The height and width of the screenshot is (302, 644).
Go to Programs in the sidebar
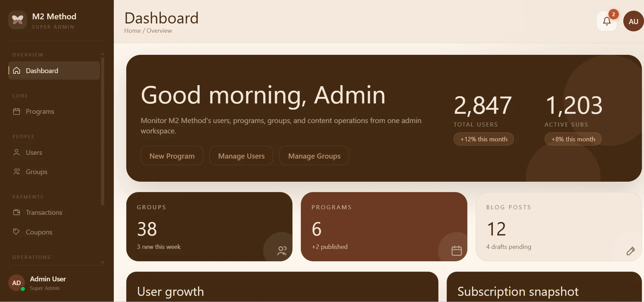tap(54, 111)
